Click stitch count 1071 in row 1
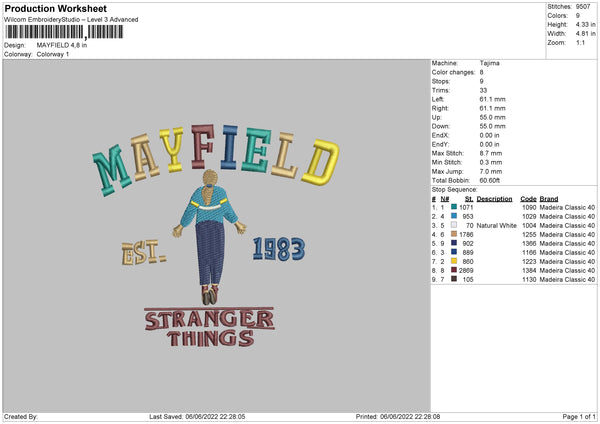 466,207
